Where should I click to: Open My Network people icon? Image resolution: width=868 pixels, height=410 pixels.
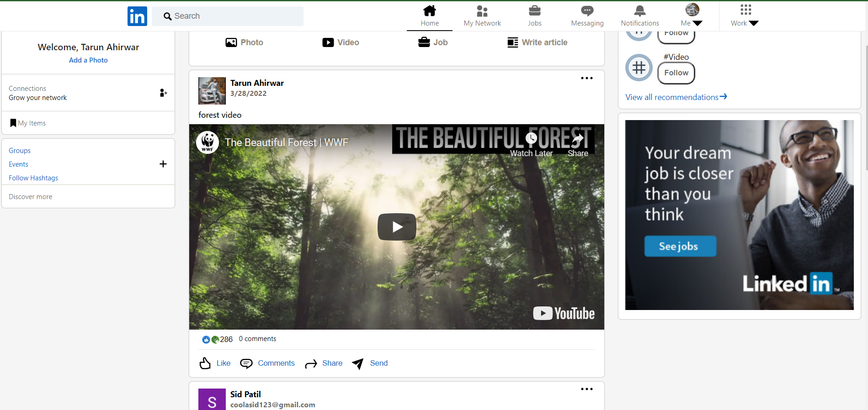(x=482, y=11)
